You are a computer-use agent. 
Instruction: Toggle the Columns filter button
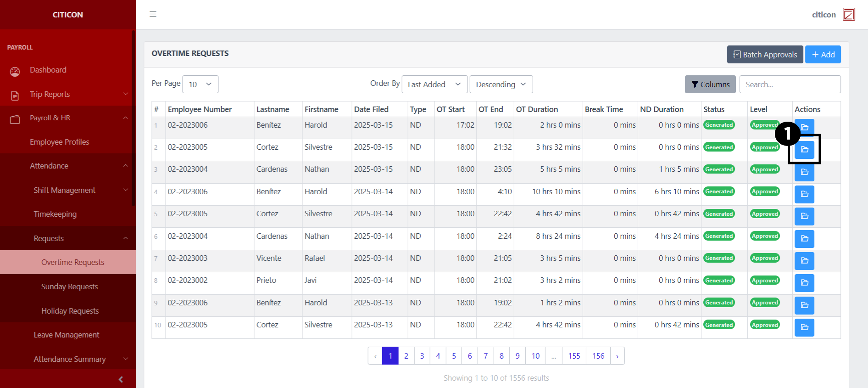point(710,84)
